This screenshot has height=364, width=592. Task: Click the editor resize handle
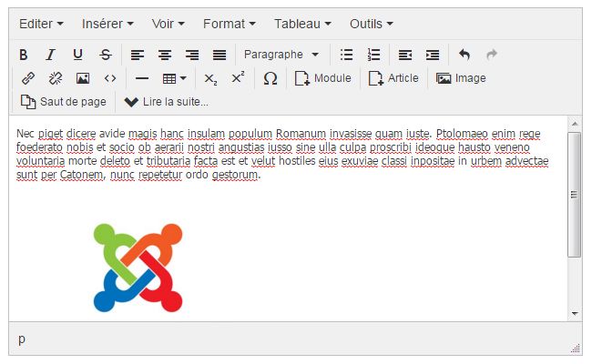[x=576, y=348]
